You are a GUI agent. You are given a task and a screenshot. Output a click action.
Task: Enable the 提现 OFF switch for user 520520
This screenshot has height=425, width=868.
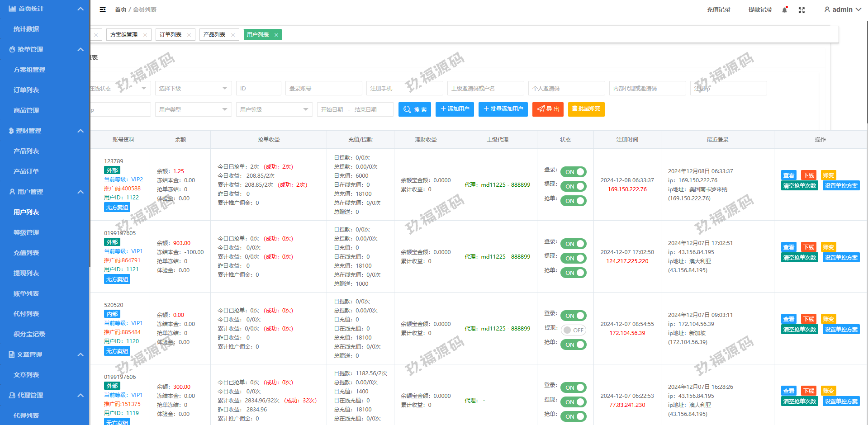573,330
